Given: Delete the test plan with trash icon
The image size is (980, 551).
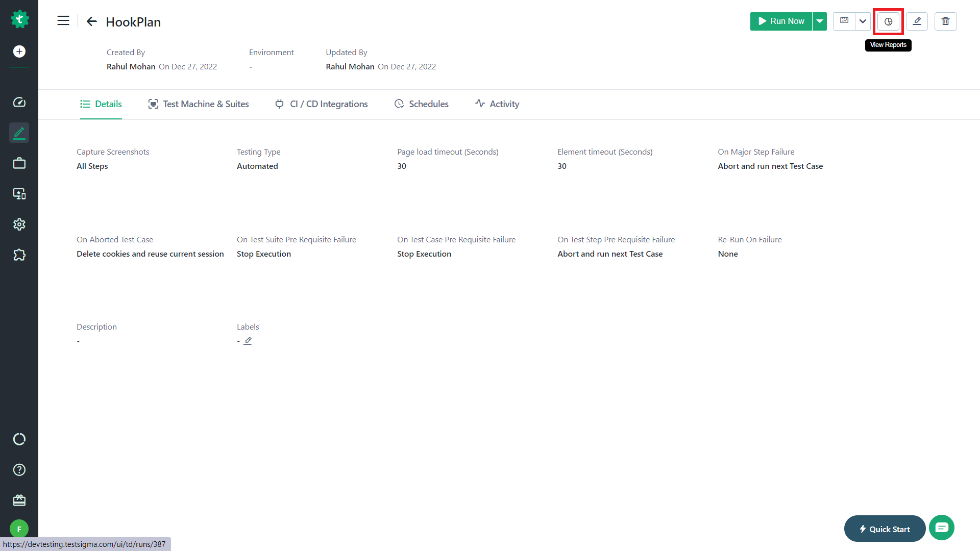Looking at the screenshot, I should [946, 21].
